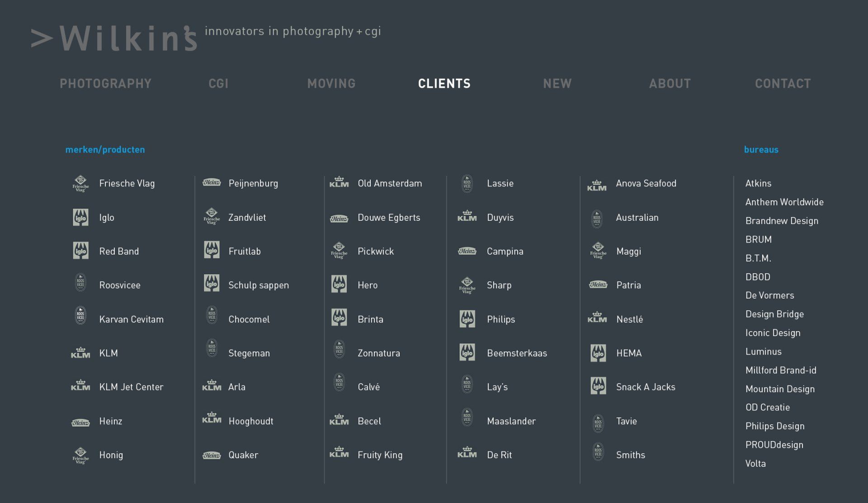Click the logo icon beside Chocomel

click(212, 315)
